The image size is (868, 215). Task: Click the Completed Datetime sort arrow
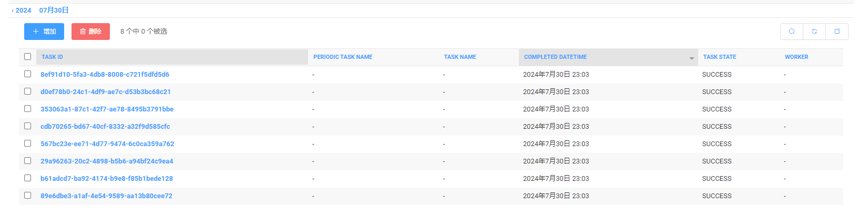point(691,58)
